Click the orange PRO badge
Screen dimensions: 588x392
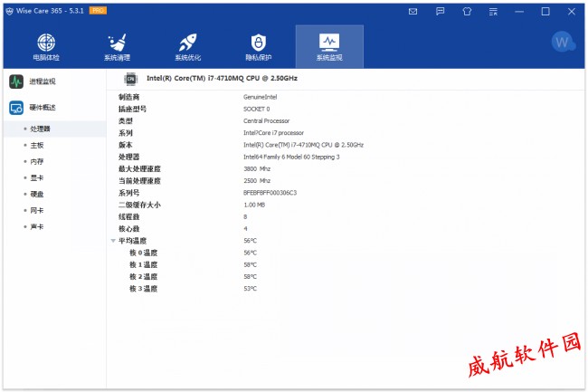[x=98, y=11]
